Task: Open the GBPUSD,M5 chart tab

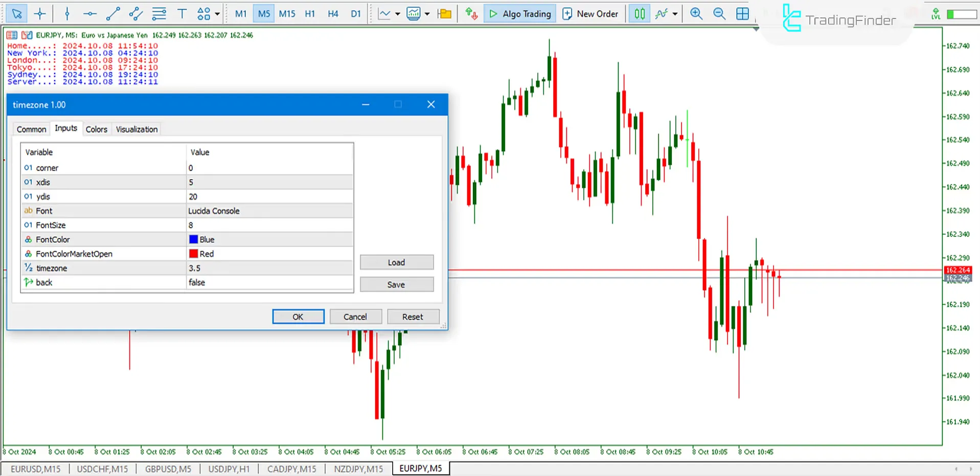Action: [168, 468]
